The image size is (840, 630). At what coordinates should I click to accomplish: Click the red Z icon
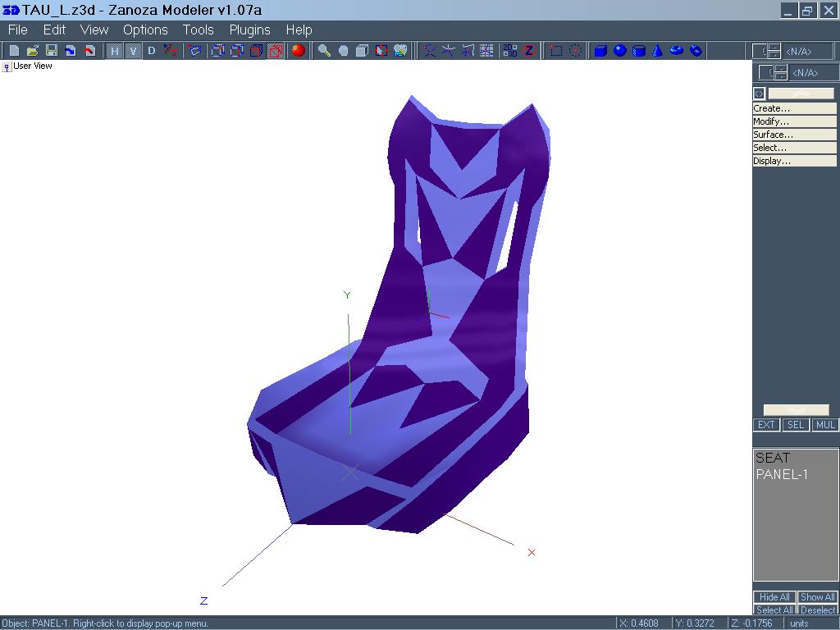(529, 51)
